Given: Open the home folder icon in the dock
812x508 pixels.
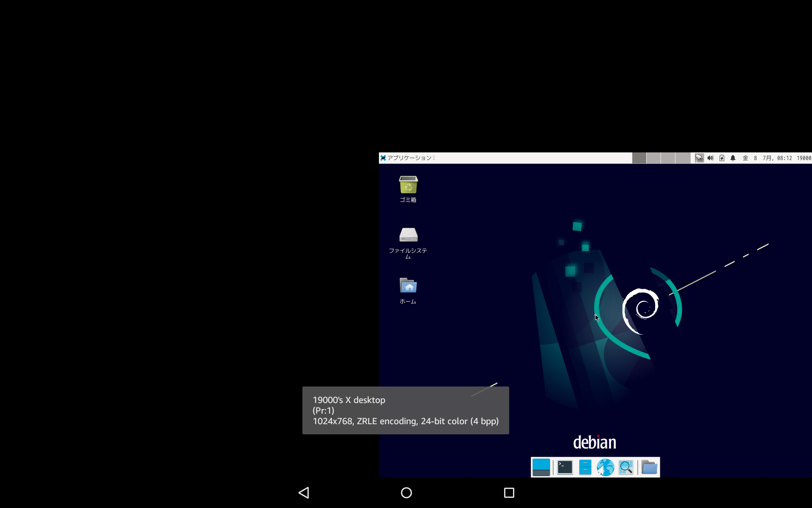Looking at the screenshot, I should (x=649, y=467).
